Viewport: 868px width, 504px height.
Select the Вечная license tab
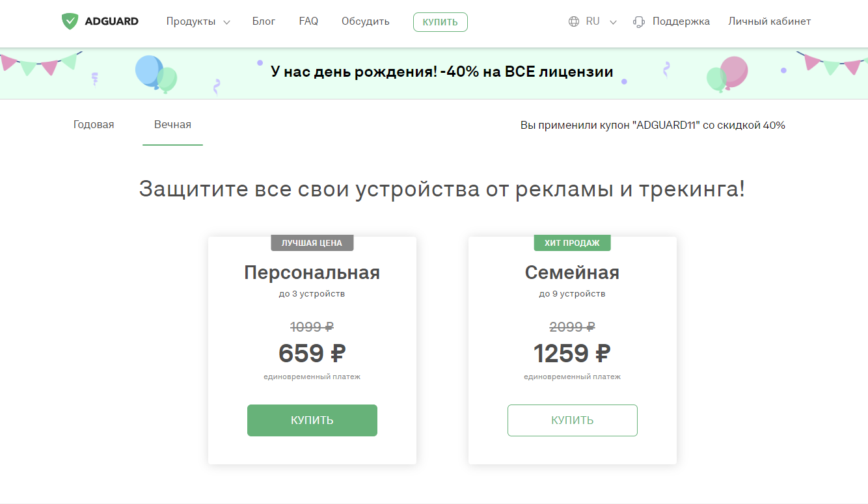[172, 125]
